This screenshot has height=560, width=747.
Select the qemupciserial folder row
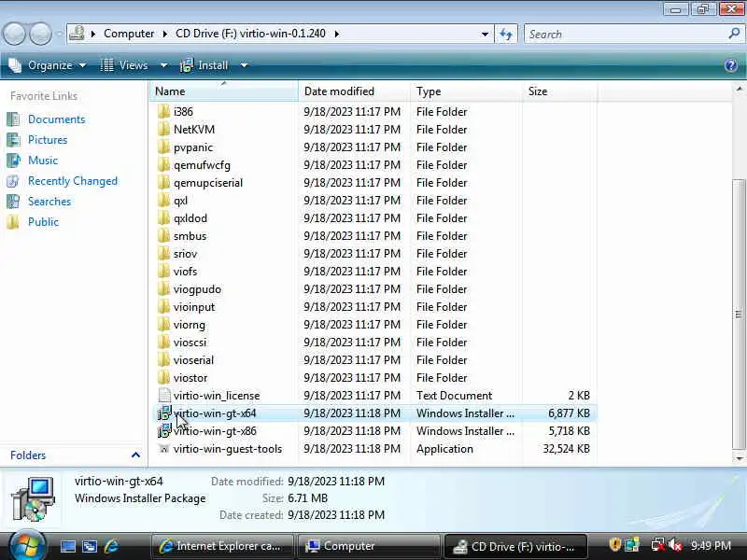374,182
